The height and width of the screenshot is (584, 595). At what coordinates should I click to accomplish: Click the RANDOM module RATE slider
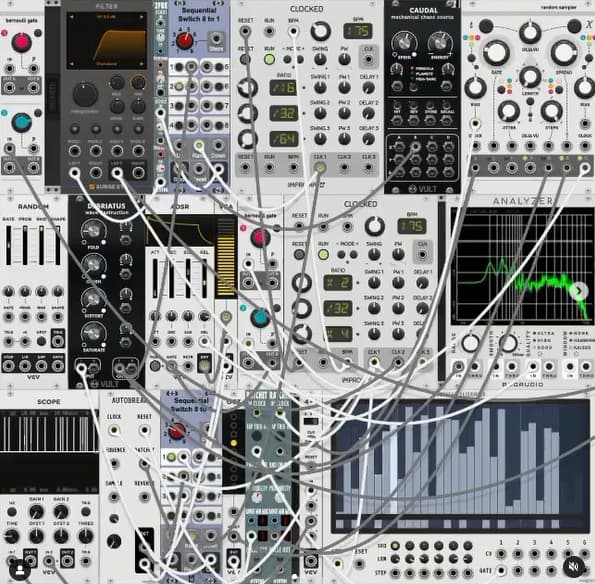(x=8, y=245)
